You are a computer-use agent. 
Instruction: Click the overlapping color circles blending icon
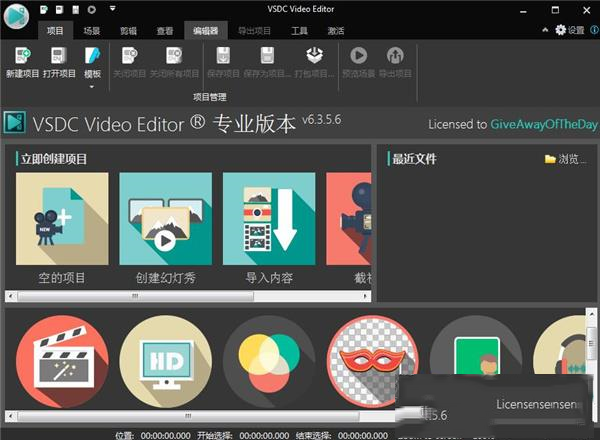269,362
